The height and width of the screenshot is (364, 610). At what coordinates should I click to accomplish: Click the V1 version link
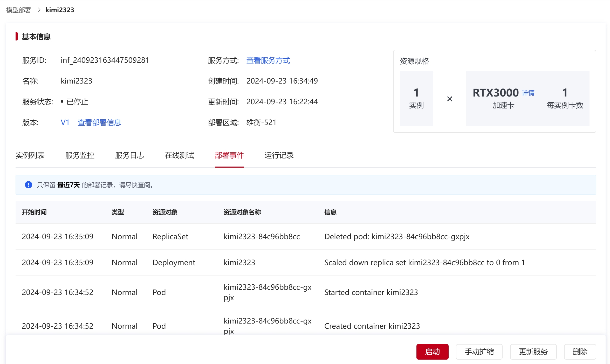coord(65,122)
